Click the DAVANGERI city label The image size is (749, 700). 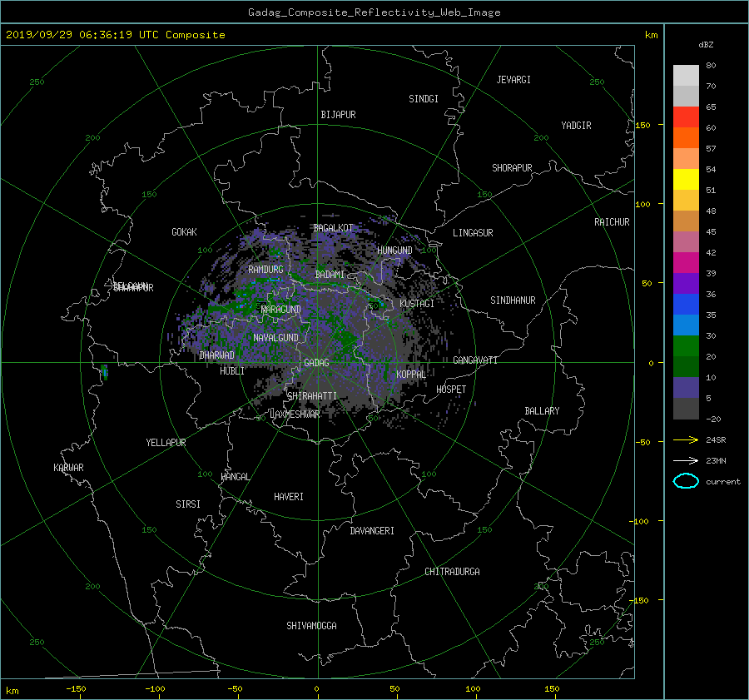tap(372, 531)
